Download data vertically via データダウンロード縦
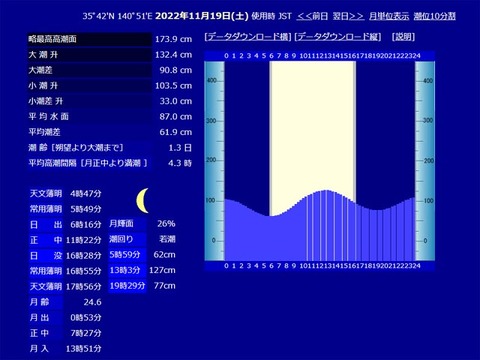480x360 pixels. [x=338, y=37]
